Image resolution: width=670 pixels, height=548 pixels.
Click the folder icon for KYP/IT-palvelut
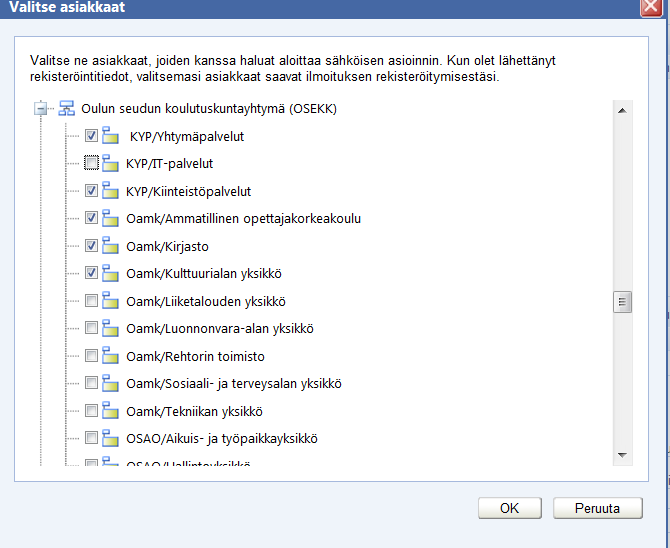click(110, 162)
